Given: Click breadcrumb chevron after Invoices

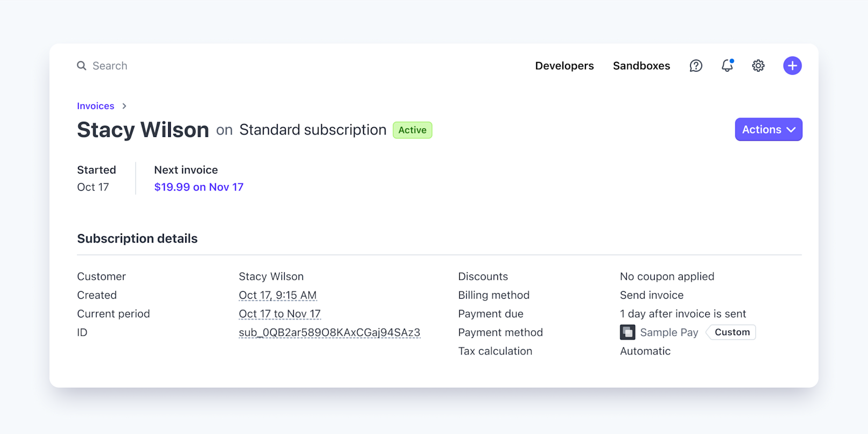Looking at the screenshot, I should pos(124,106).
